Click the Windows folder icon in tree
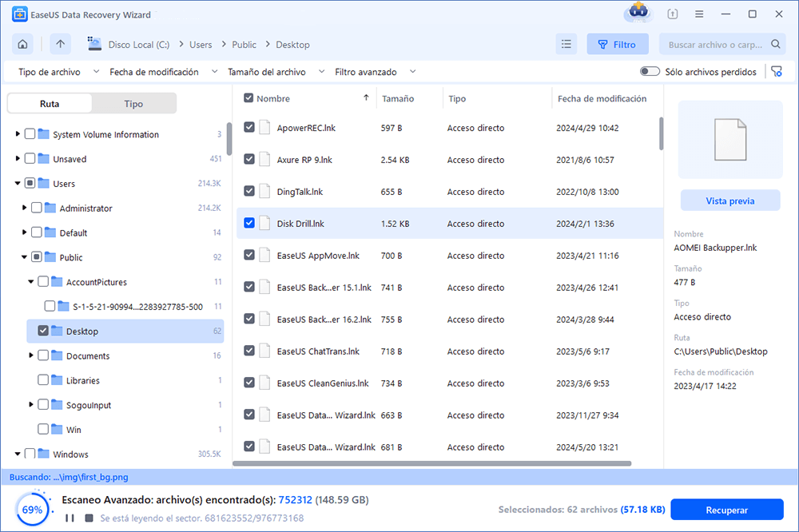 (43, 454)
